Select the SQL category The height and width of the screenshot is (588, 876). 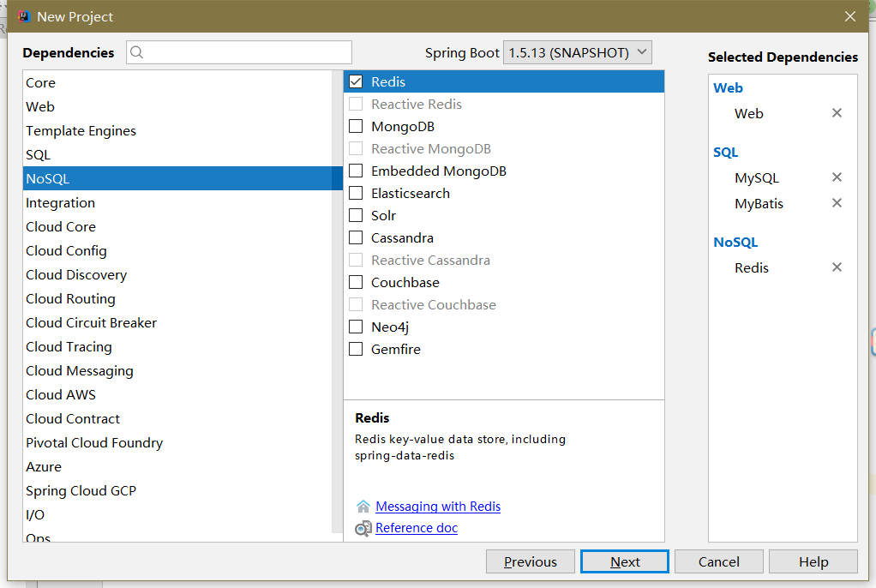pyautogui.click(x=177, y=155)
